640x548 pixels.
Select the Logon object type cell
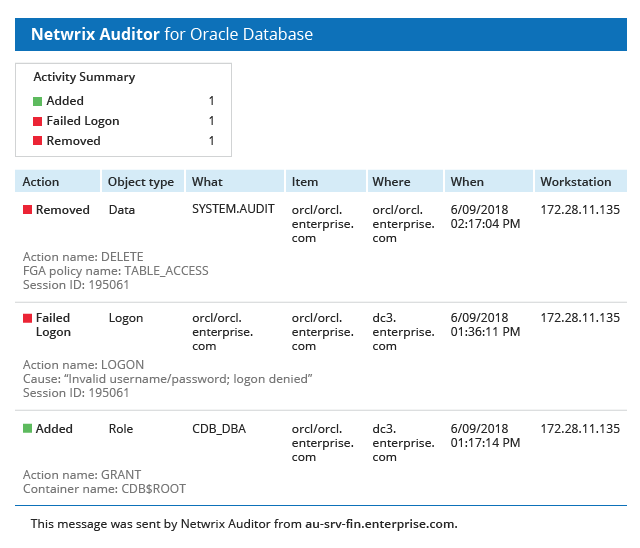[x=126, y=318]
